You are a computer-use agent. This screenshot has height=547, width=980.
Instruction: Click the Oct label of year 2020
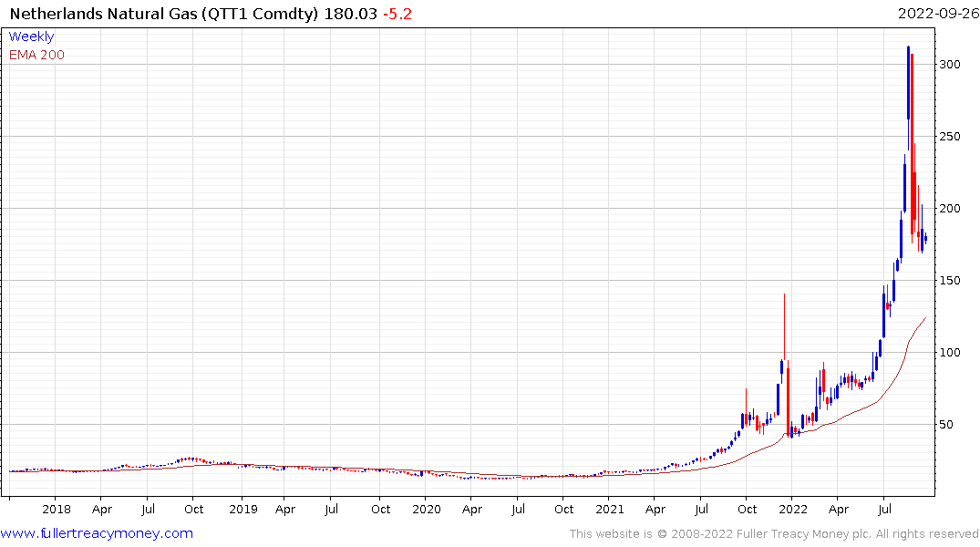coord(563,509)
